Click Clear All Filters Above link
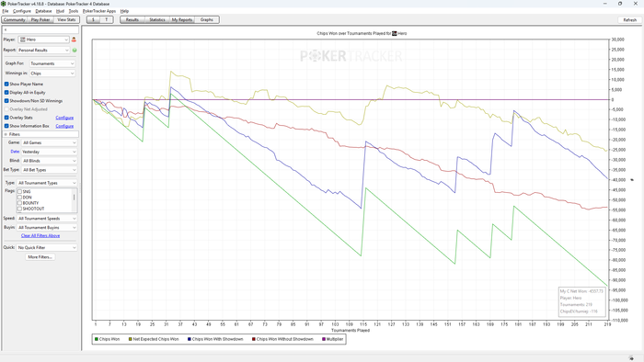This screenshot has width=644, height=362. point(40,236)
